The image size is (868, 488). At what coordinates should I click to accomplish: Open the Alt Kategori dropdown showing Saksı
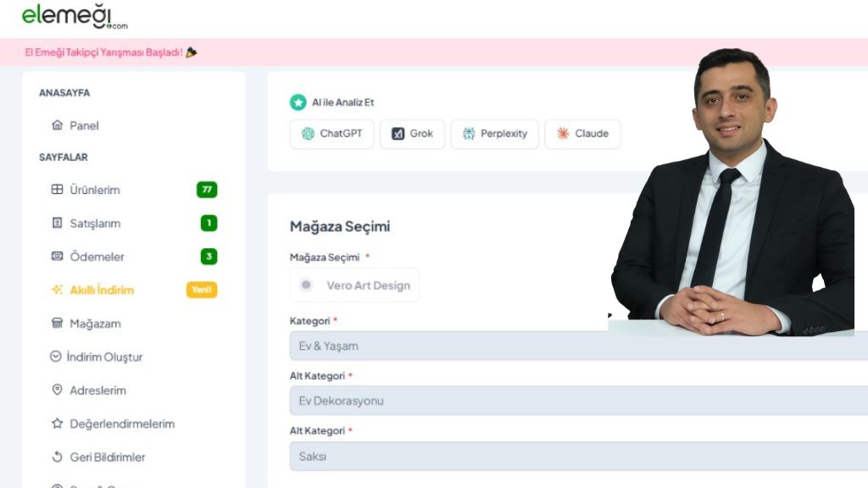[578, 456]
